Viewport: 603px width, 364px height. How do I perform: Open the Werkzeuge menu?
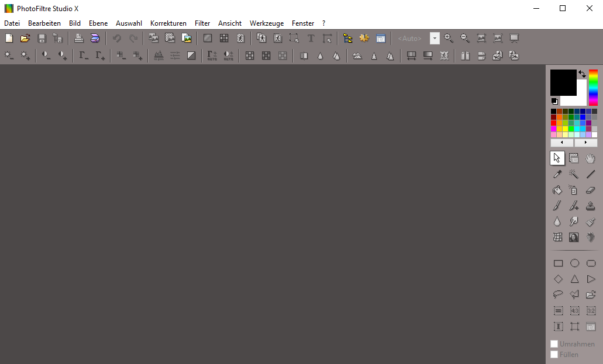pyautogui.click(x=267, y=23)
